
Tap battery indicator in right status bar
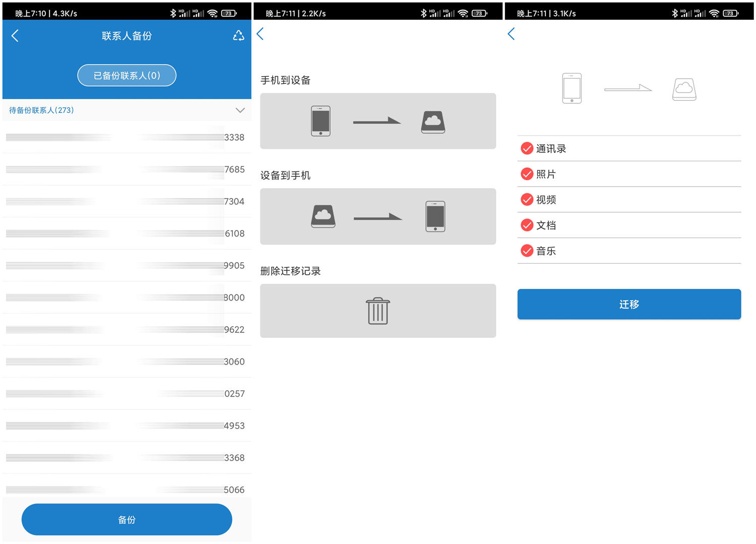(731, 13)
